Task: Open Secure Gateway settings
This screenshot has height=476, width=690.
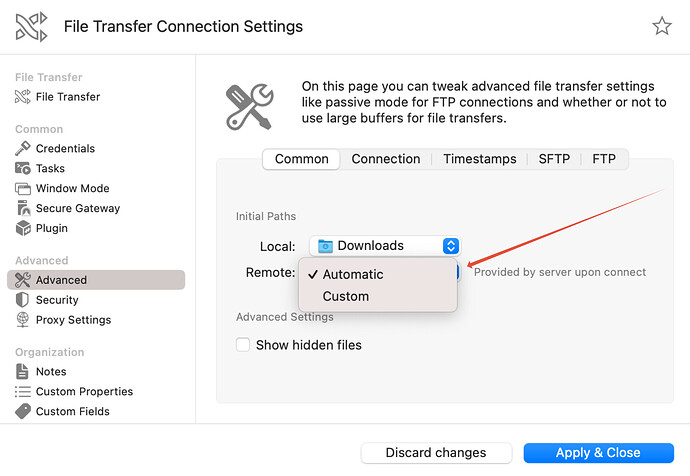Action: pyautogui.click(x=77, y=208)
